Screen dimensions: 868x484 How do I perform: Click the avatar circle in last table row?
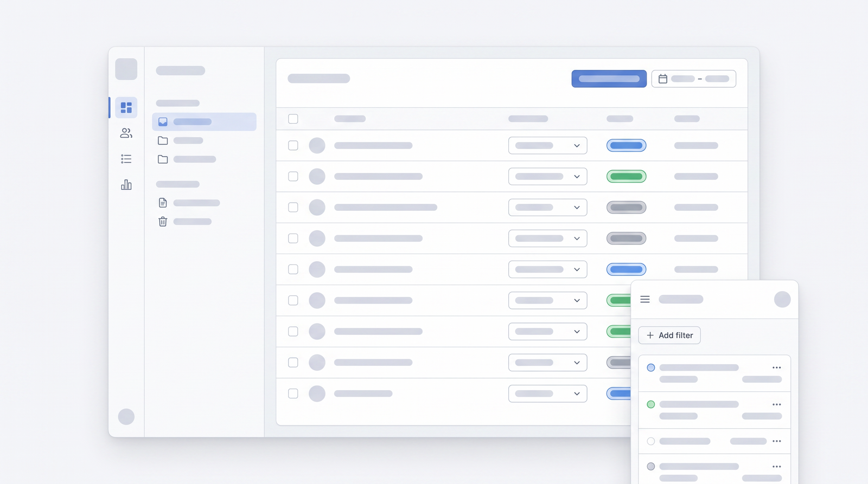(317, 393)
